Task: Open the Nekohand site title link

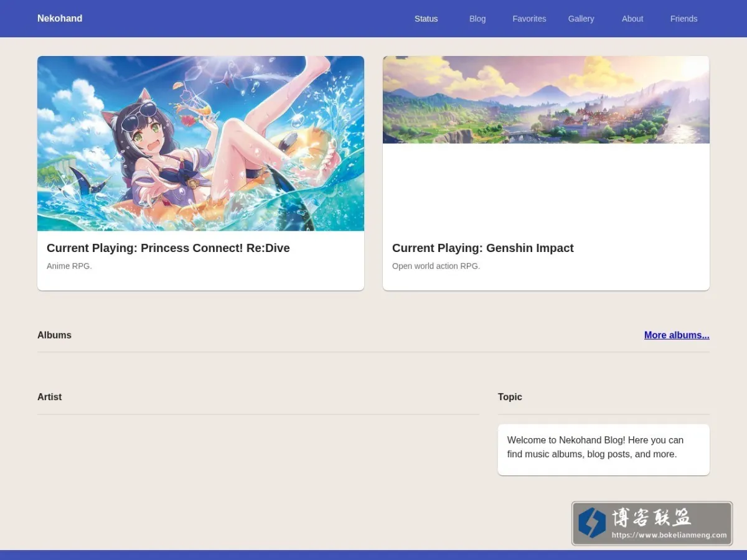Action: click(x=60, y=19)
